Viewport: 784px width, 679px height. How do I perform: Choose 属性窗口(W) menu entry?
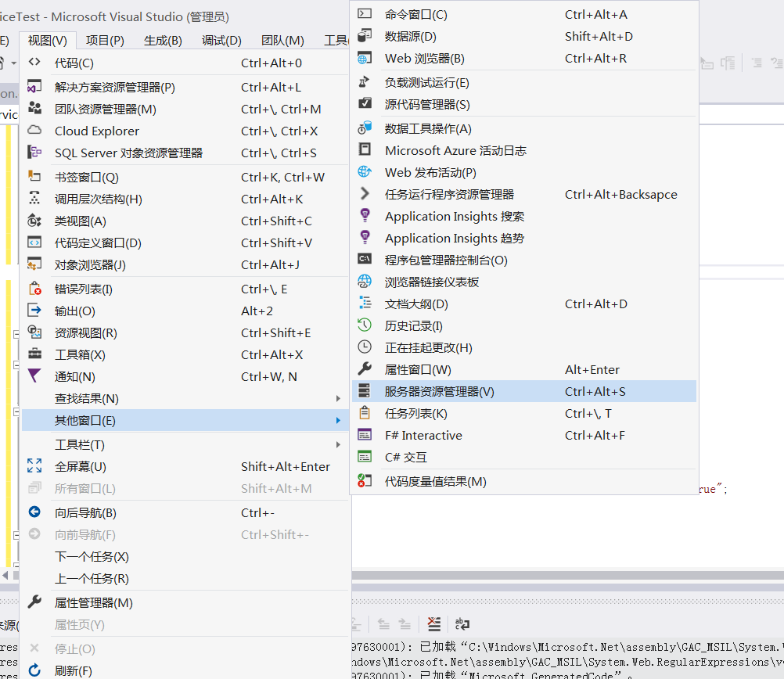click(x=524, y=369)
